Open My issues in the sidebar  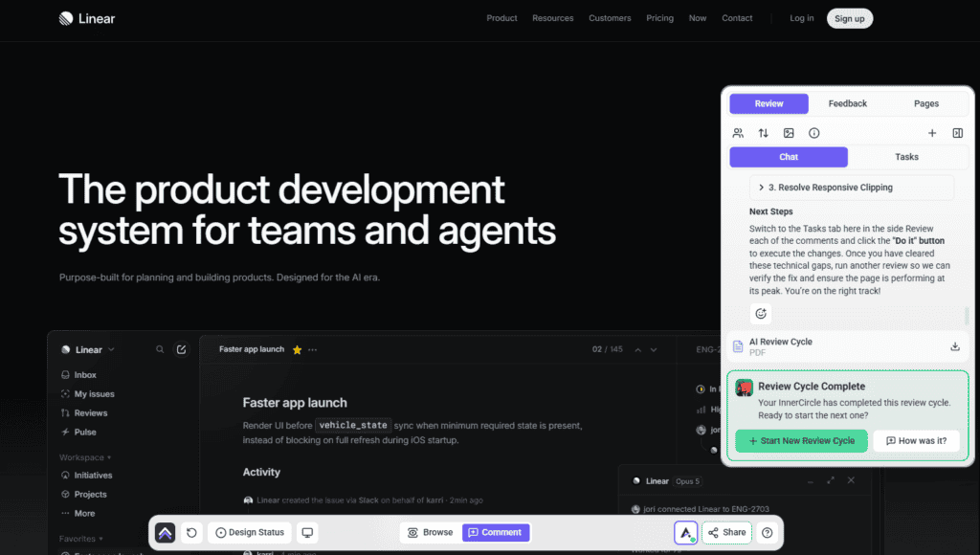88,393
